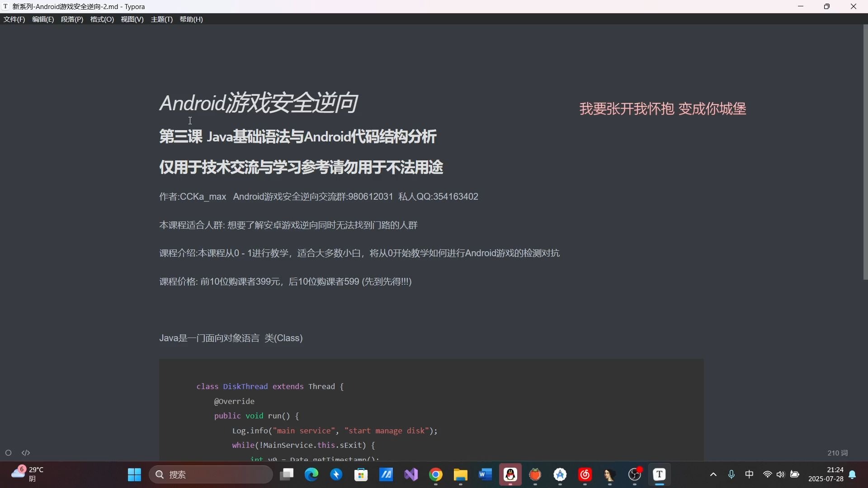This screenshot has width=868, height=488.
Task: Open Microsoft Word from the taskbar
Action: click(x=485, y=474)
